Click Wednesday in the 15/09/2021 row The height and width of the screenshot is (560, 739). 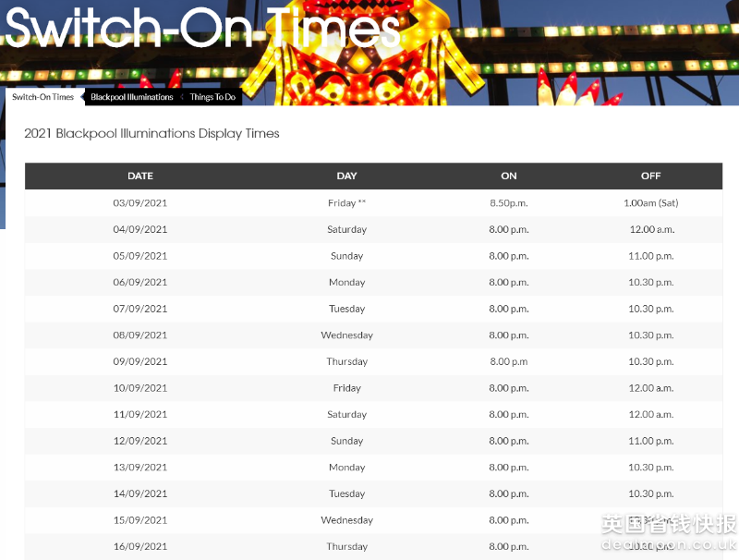(x=347, y=520)
